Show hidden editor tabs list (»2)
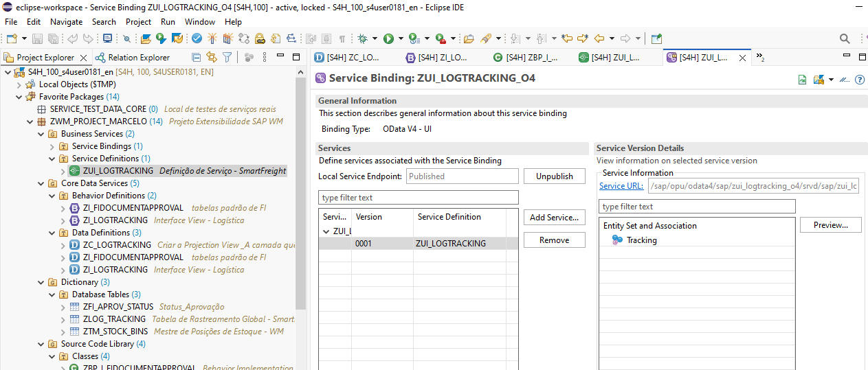 point(761,57)
